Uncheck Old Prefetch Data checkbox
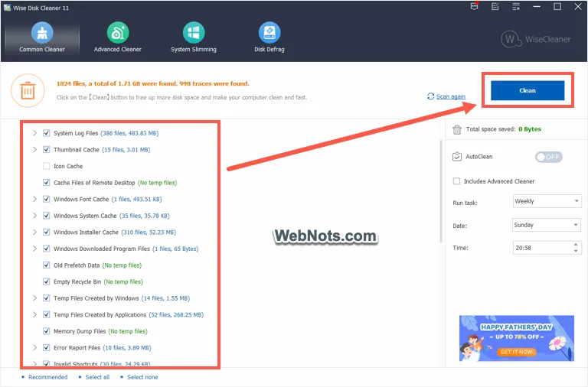 click(x=46, y=265)
